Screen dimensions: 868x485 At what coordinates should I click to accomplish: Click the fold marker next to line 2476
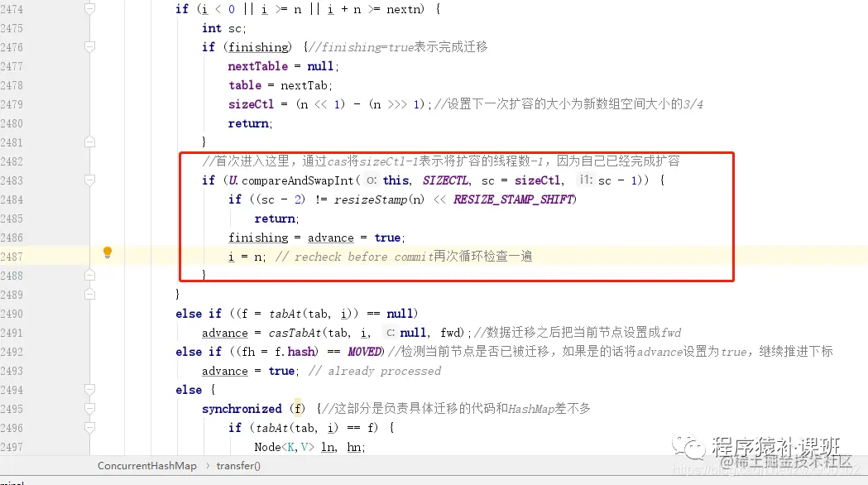pos(89,47)
